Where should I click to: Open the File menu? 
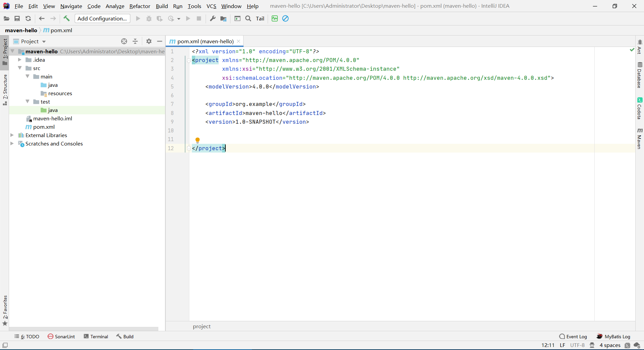point(19,6)
